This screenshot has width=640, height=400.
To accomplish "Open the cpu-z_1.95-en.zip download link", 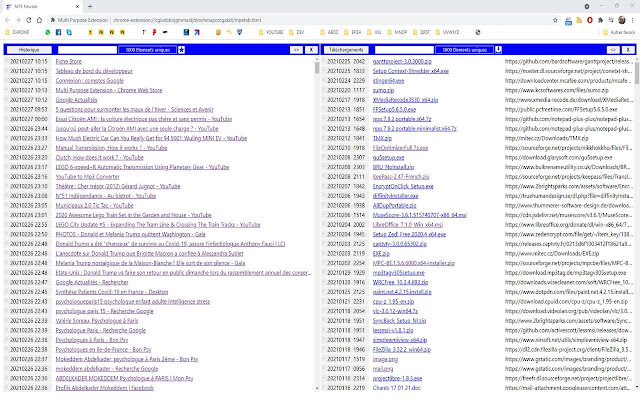I will pyautogui.click(x=393, y=302).
